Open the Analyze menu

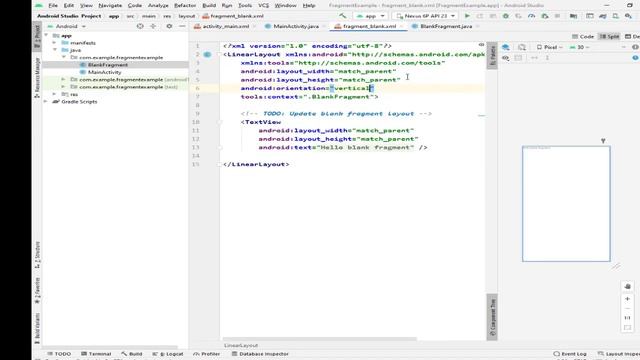pyautogui.click(x=158, y=5)
